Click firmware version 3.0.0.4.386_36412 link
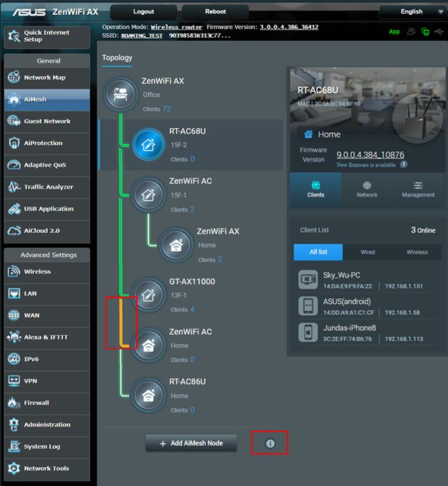The height and width of the screenshot is (486, 448). pyautogui.click(x=289, y=27)
